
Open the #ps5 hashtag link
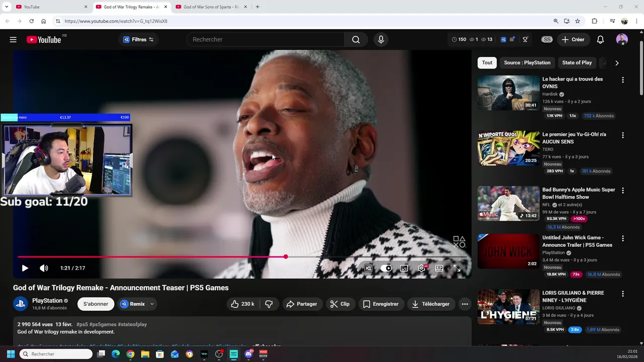pyautogui.click(x=82, y=325)
